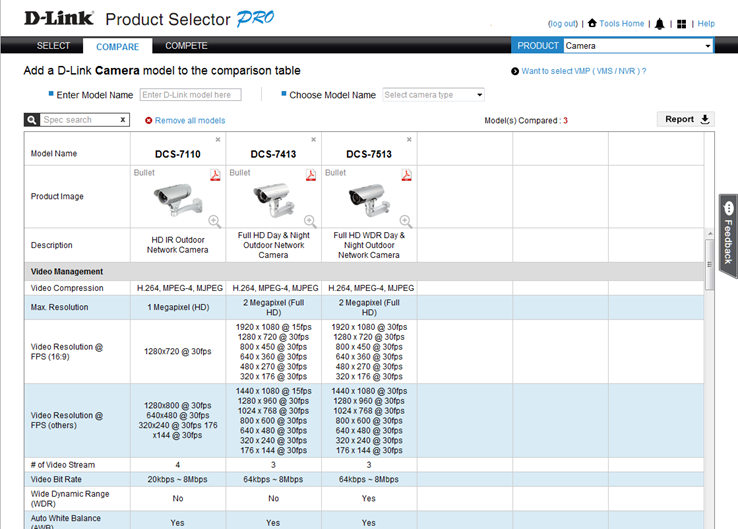This screenshot has width=738, height=529.
Task: Open the PRODUCT Camera dropdown
Action: click(x=637, y=46)
